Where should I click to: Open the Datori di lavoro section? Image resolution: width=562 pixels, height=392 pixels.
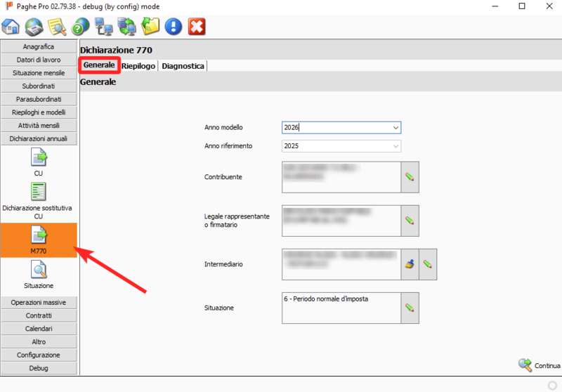(x=39, y=60)
